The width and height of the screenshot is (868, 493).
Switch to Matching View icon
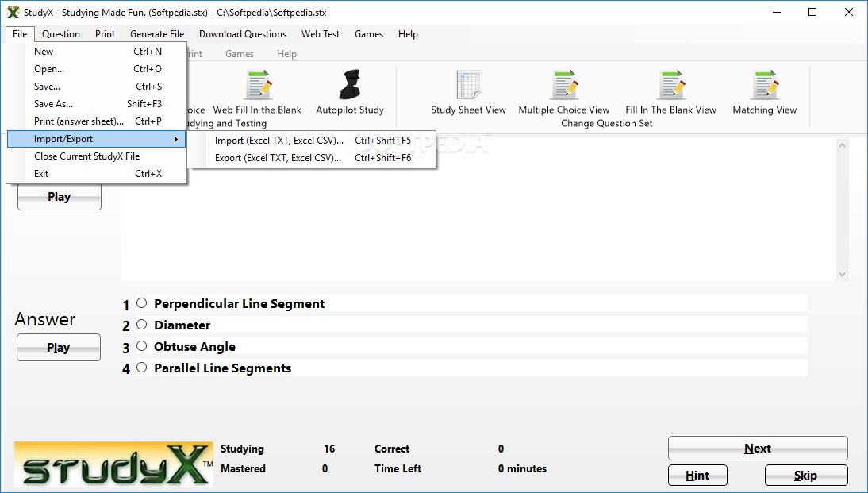point(765,85)
